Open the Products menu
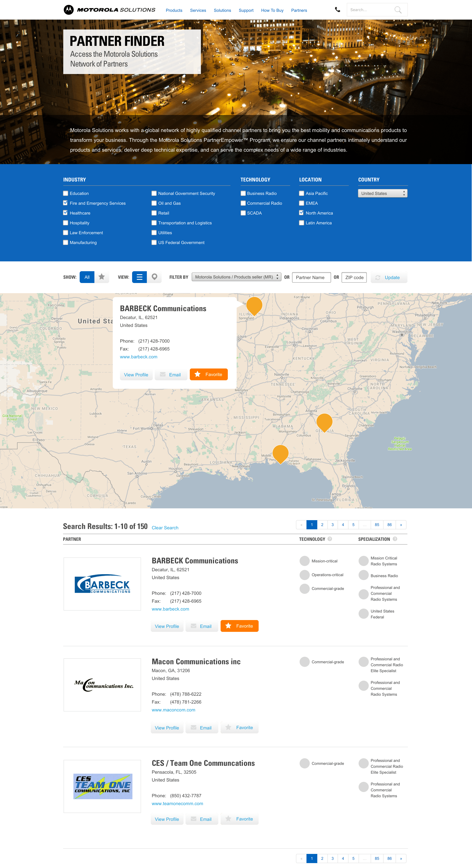This screenshot has width=472, height=868. tap(174, 10)
